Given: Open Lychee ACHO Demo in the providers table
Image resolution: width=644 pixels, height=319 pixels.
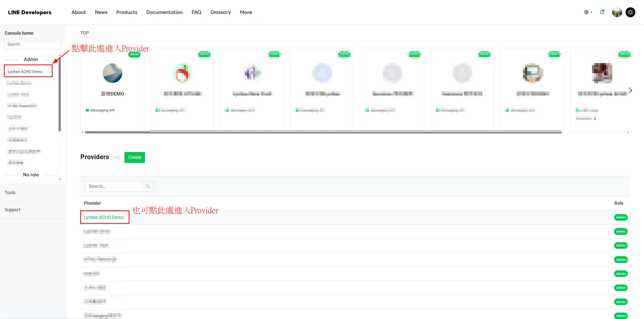Looking at the screenshot, I should (x=104, y=217).
